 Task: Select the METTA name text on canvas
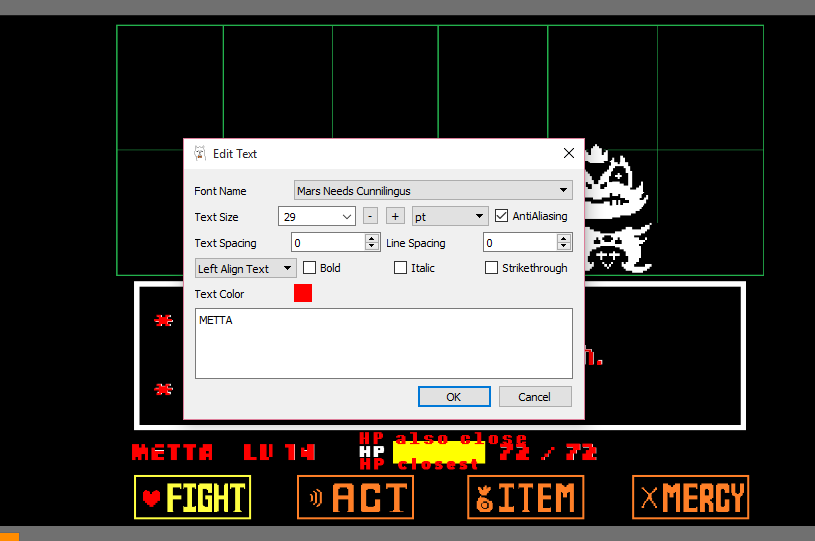coord(173,452)
